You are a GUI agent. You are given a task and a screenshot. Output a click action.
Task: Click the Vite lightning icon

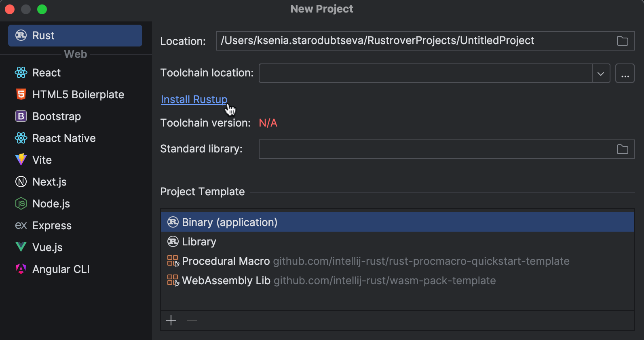coord(21,160)
